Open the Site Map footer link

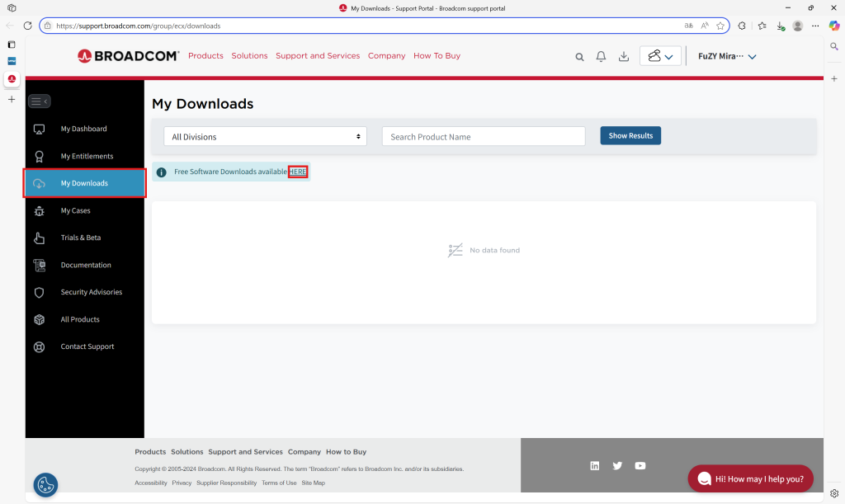313,483
